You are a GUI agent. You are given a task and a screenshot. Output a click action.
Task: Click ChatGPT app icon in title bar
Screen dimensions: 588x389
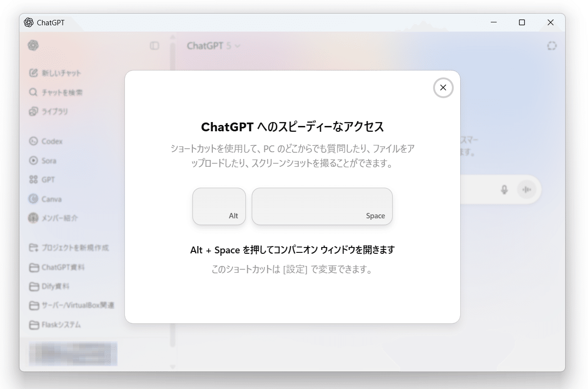(x=29, y=22)
